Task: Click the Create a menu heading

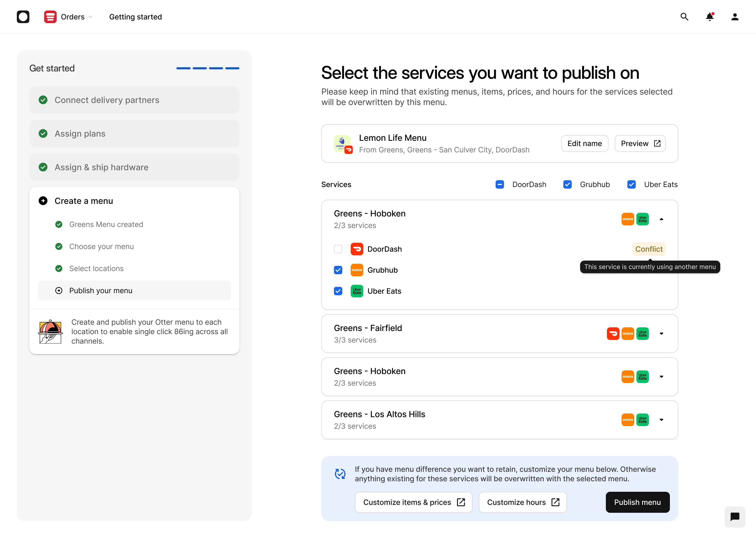Action: pos(84,201)
